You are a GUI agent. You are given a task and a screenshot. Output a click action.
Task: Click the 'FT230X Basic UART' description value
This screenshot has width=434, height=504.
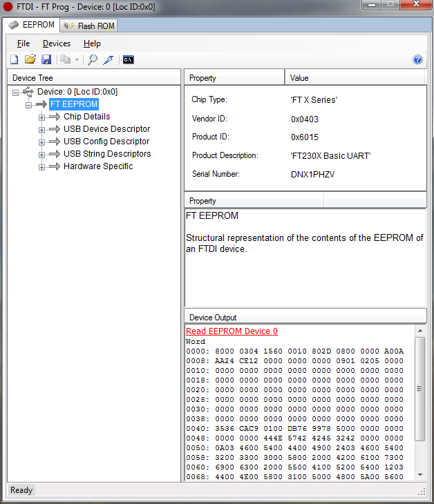click(x=330, y=156)
